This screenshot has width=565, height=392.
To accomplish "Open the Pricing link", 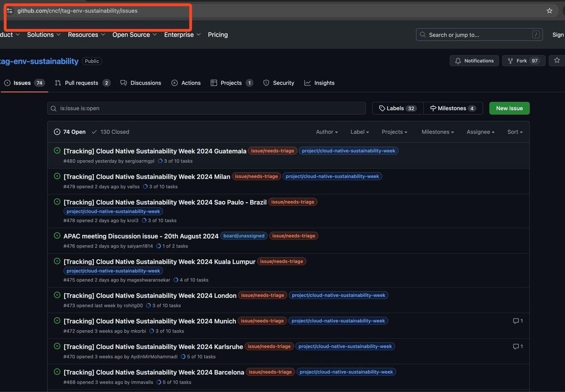I will [218, 35].
